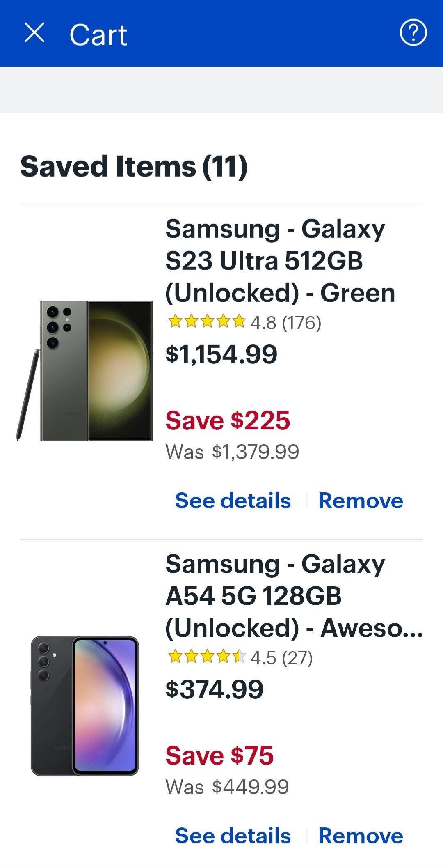Viewport: 443px width, 868px height.
Task: View See details for Galaxy S23 Ultra
Action: point(233,501)
